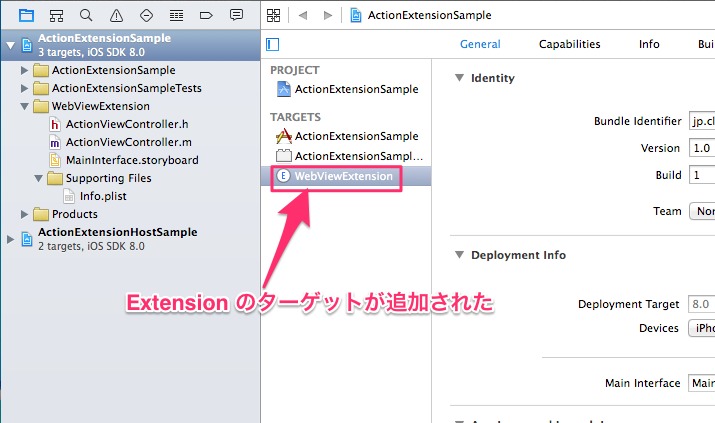Open the Find navigator magnifier icon

click(x=86, y=15)
